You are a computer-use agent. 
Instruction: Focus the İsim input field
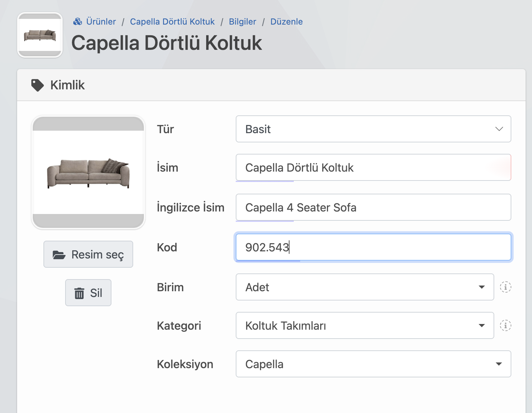374,167
